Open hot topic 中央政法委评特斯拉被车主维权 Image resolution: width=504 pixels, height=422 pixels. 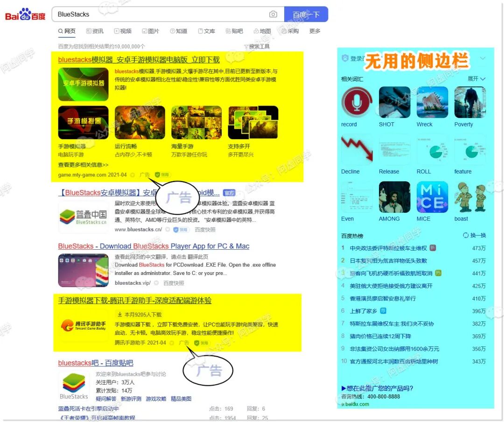[x=388, y=248]
